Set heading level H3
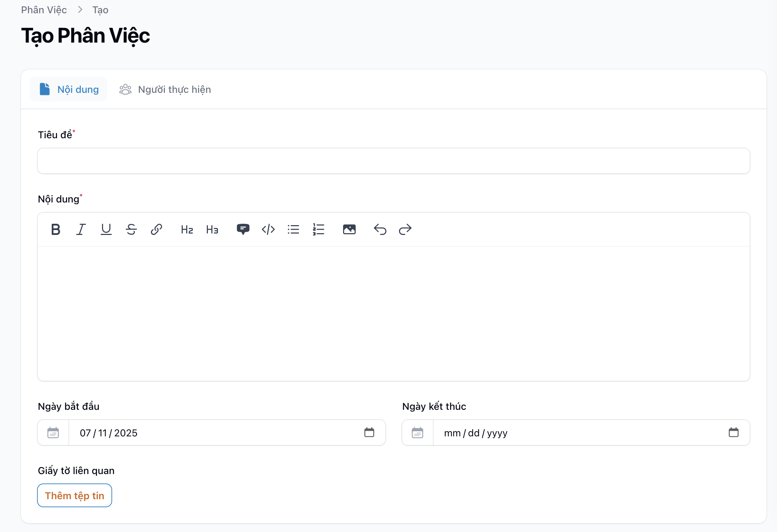 click(212, 229)
